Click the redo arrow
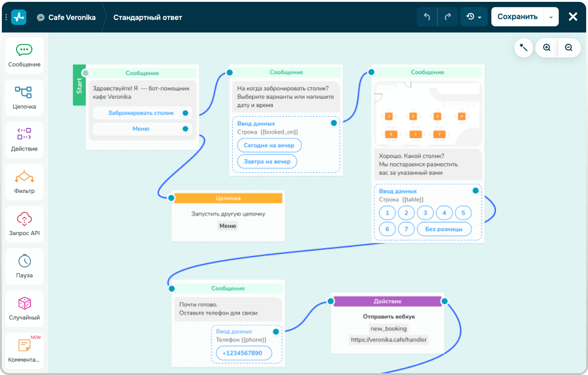The width and height of the screenshot is (588, 375). coord(447,17)
